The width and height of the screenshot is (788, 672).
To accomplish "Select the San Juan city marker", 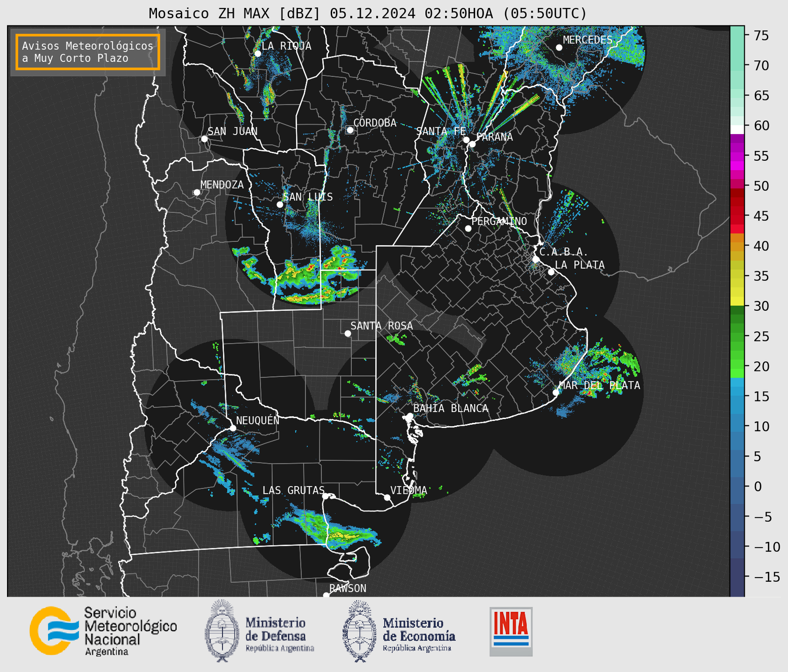I will pos(204,139).
